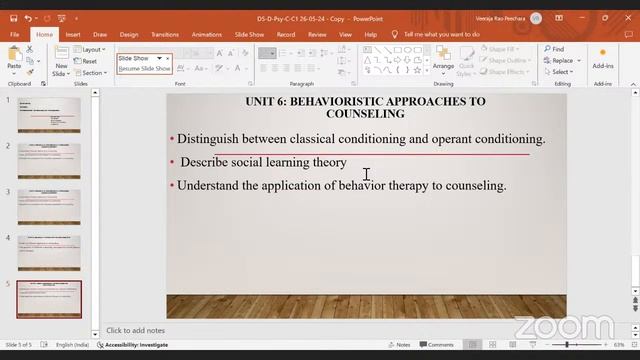Select the right arrow shape in gallery
Viewport: 640px width, 360px height.
click(398, 60)
